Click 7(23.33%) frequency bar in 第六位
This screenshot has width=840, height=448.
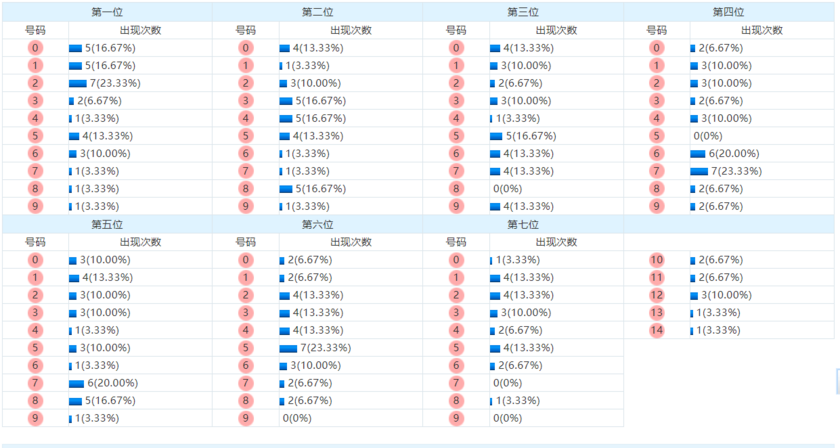point(288,348)
